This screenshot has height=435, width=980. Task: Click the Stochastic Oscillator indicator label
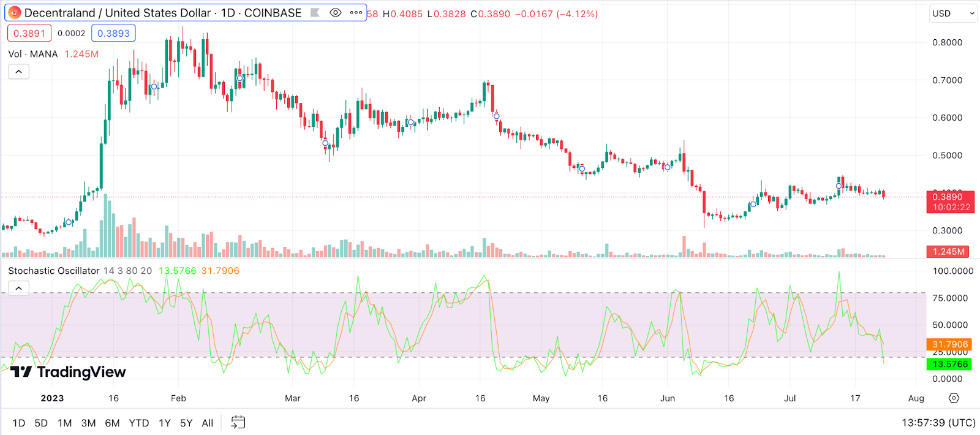(54, 271)
